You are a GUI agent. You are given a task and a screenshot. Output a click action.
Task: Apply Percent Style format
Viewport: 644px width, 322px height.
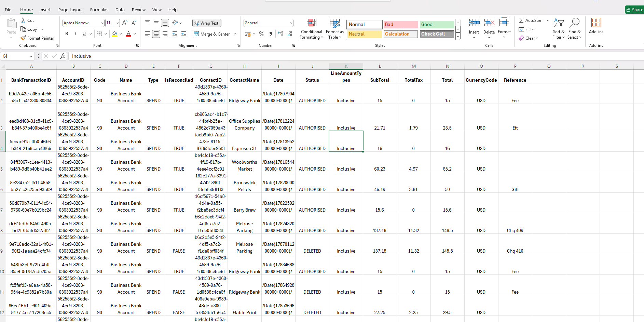tap(262, 34)
